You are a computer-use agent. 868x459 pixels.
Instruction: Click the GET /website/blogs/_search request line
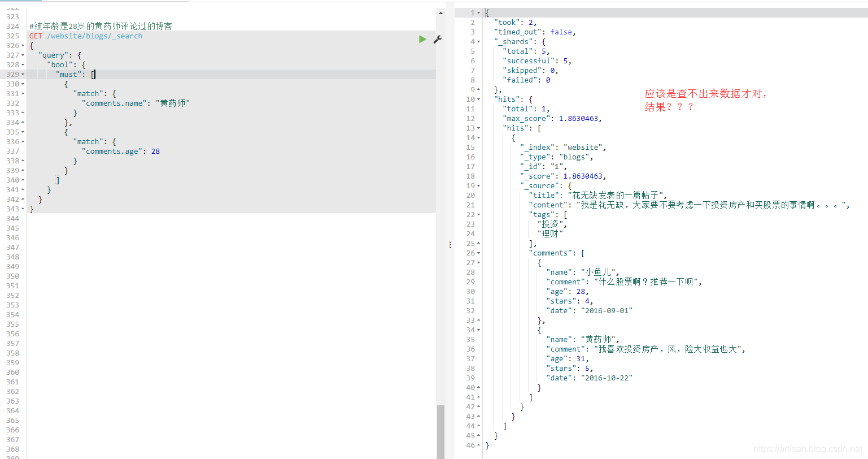coord(86,36)
